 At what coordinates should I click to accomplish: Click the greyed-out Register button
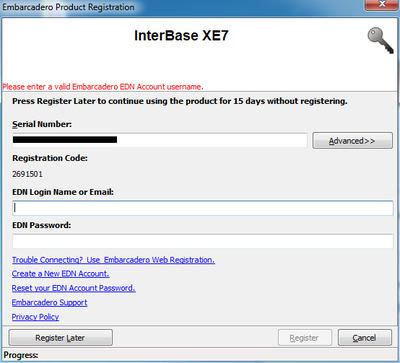click(305, 338)
